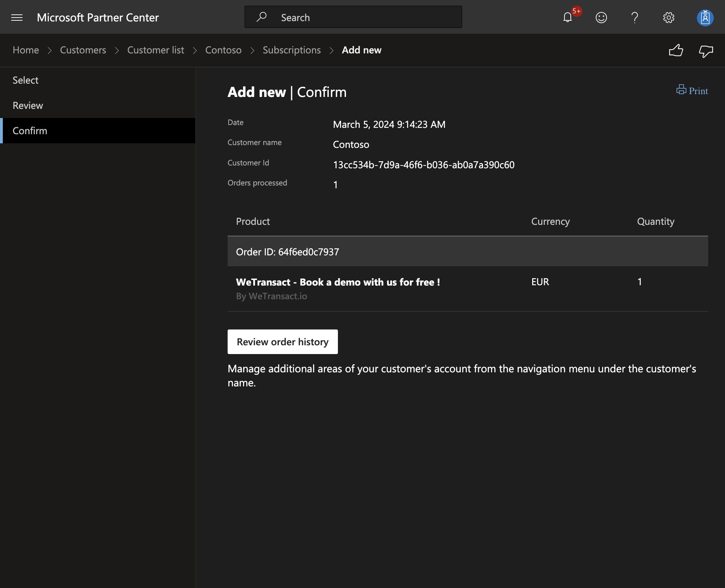
Task: Click the Microsoft Partner Center title
Action: coord(98,18)
